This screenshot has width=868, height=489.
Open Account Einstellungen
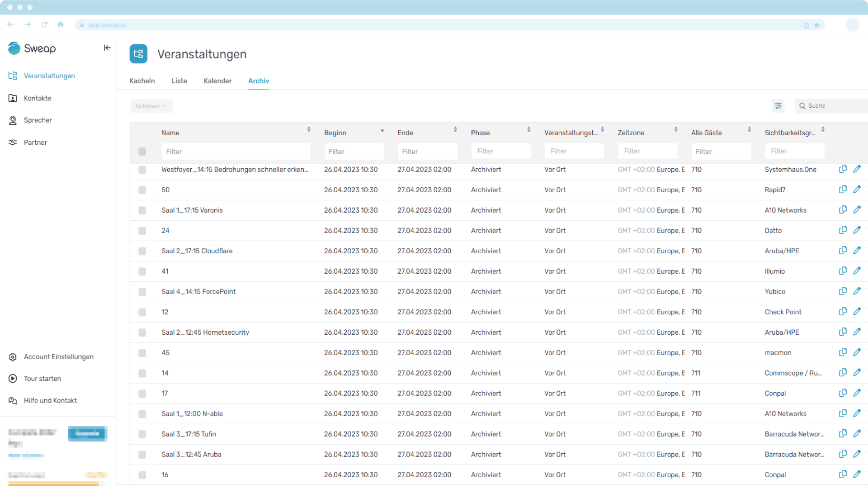point(58,357)
